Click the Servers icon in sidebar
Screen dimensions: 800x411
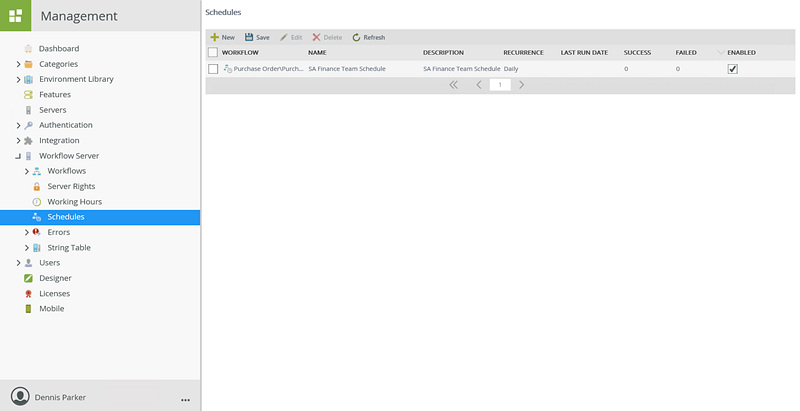(29, 110)
